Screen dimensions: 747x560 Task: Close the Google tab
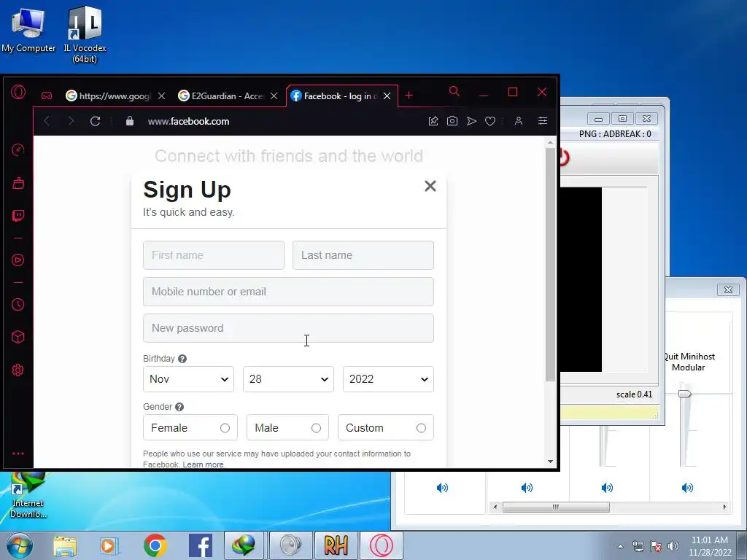tap(161, 96)
